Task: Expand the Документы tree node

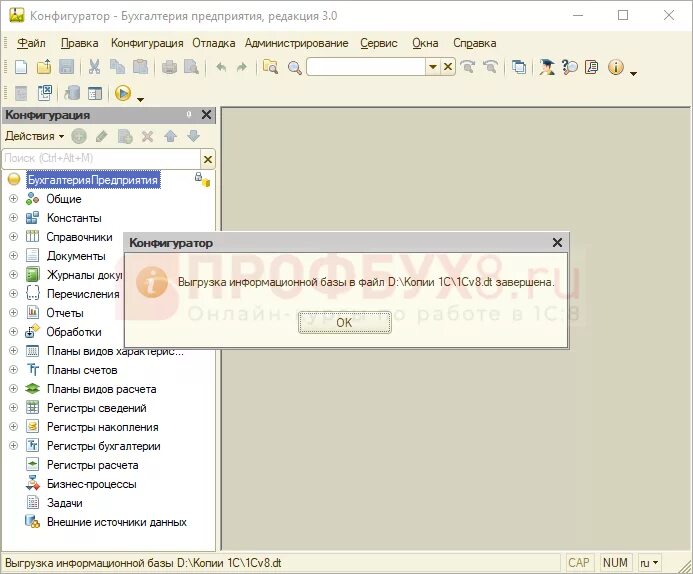Action: click(13, 256)
